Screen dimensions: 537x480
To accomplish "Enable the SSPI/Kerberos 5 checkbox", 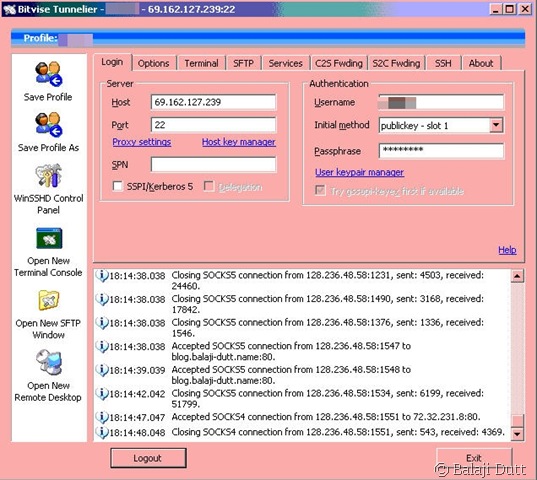I will pyautogui.click(x=117, y=186).
